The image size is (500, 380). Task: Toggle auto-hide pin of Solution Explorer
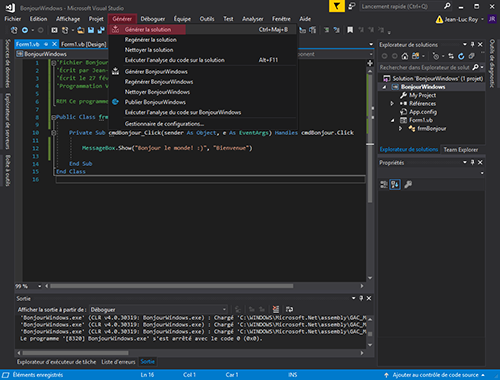(472, 44)
